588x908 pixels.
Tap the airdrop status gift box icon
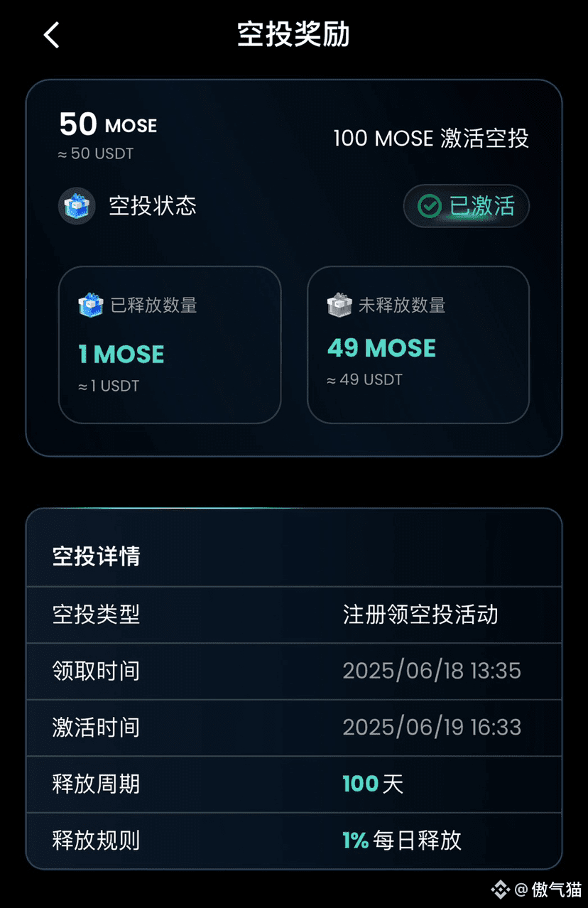click(x=77, y=206)
